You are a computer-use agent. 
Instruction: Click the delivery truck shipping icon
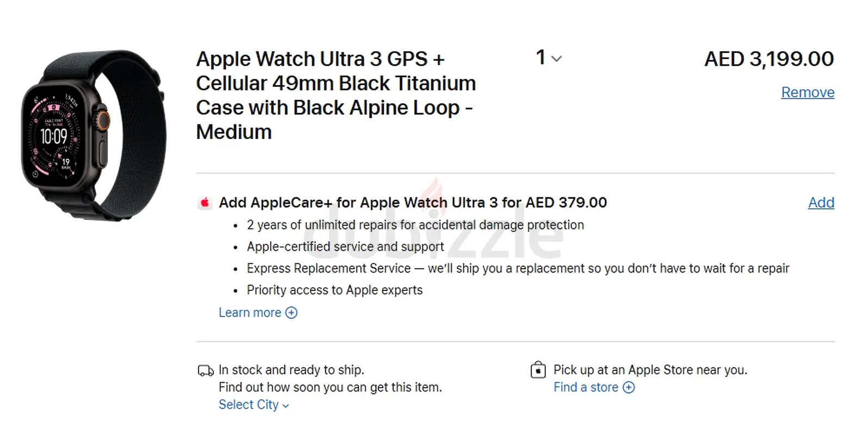click(x=205, y=371)
